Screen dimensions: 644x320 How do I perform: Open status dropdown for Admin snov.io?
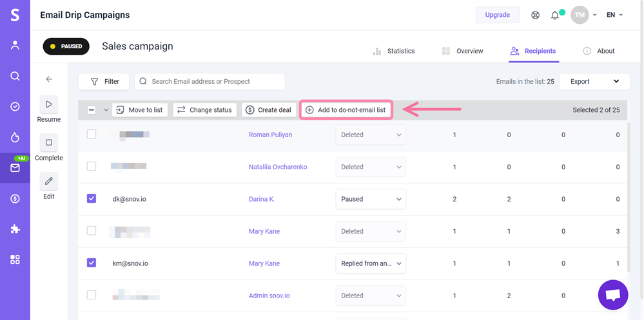click(x=371, y=296)
